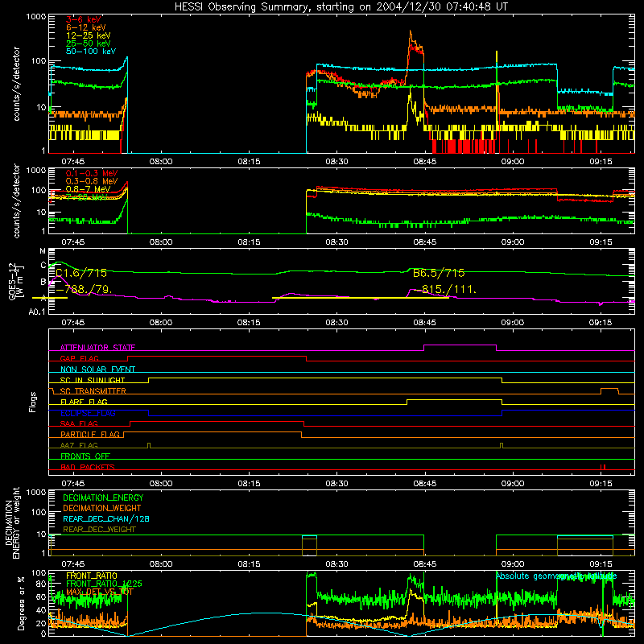
Task: Select the green 25-50 keV legend label
Action: click(x=88, y=43)
